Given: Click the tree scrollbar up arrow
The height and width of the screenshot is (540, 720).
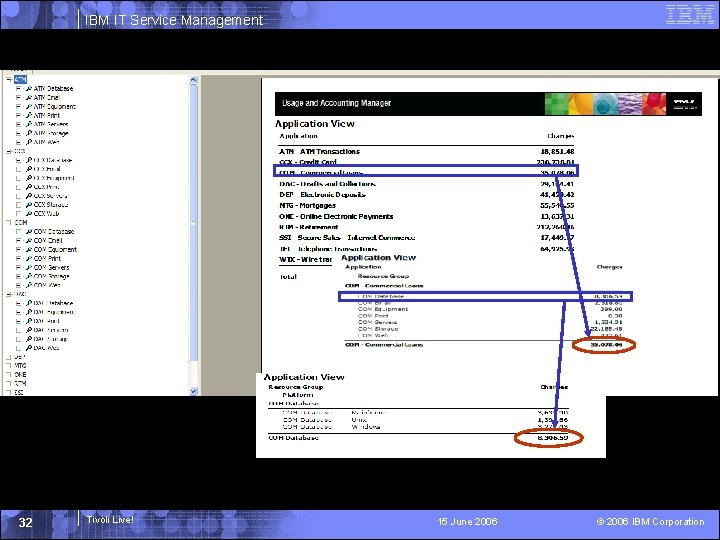Looking at the screenshot, I should coord(193,80).
